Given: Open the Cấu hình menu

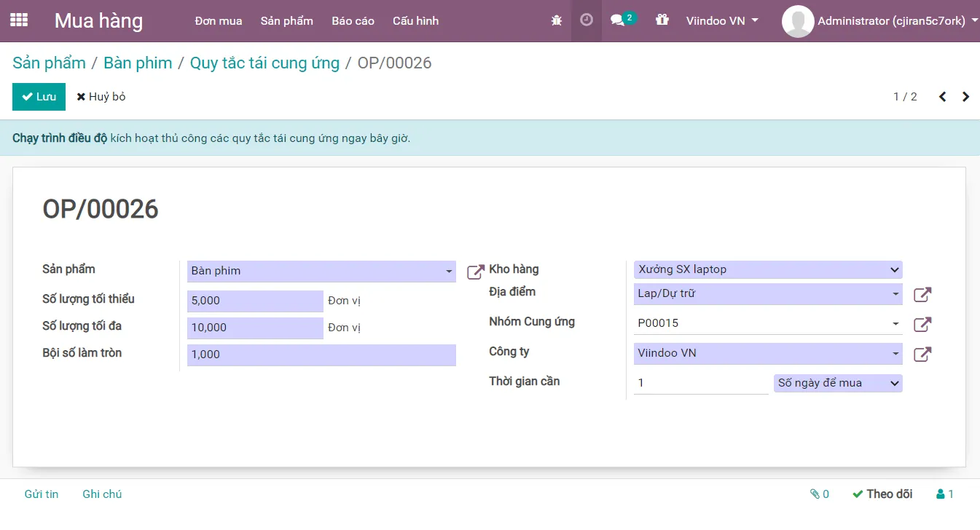Looking at the screenshot, I should pos(415,20).
